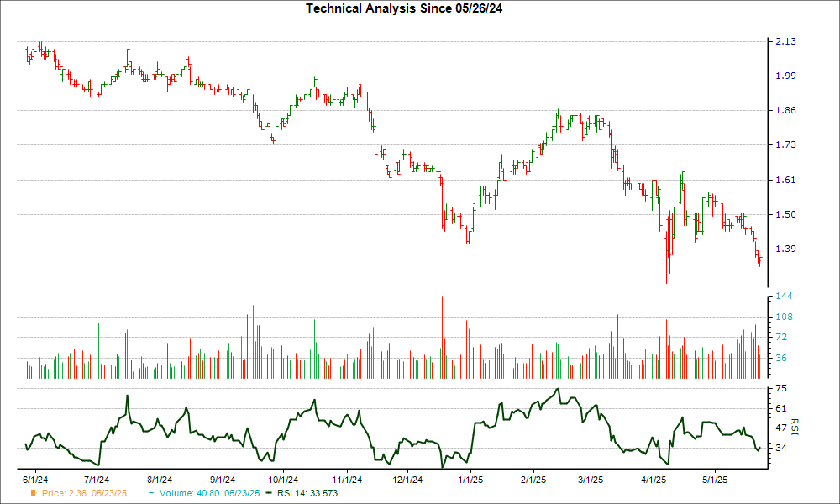Click the 8/1/24 date axis label
The height and width of the screenshot is (504, 840).
(x=160, y=480)
